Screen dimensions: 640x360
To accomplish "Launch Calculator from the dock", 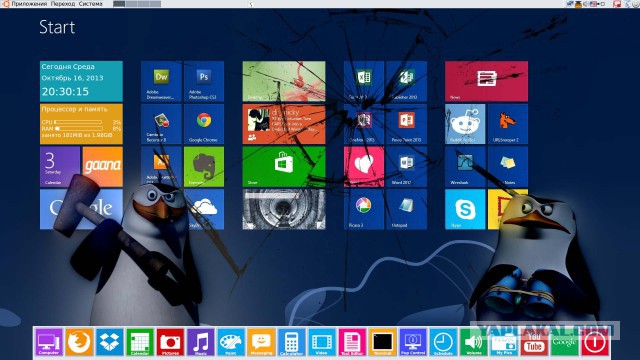I will pyautogui.click(x=291, y=342).
